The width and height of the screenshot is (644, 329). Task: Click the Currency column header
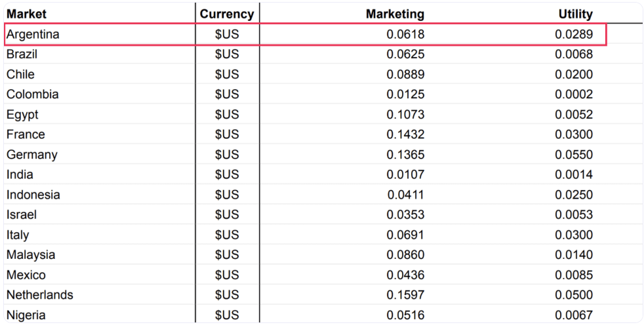[227, 14]
